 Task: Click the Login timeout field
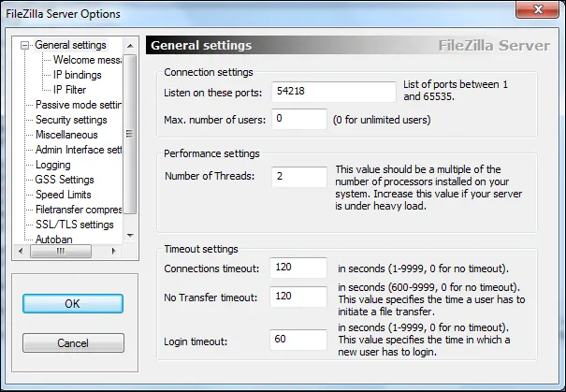pyautogui.click(x=298, y=340)
